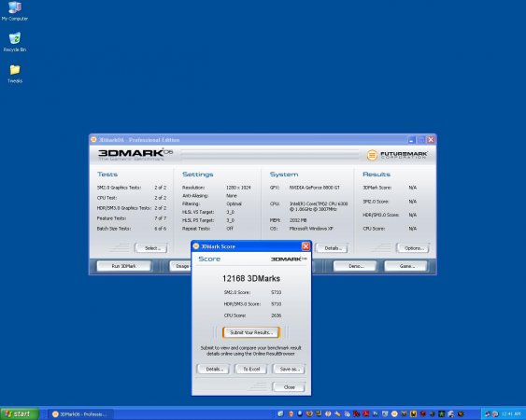Click the NVIDIA GeForce 8800 GT text
Image resolution: width=526 pixels, height=420 pixels.
pos(314,188)
